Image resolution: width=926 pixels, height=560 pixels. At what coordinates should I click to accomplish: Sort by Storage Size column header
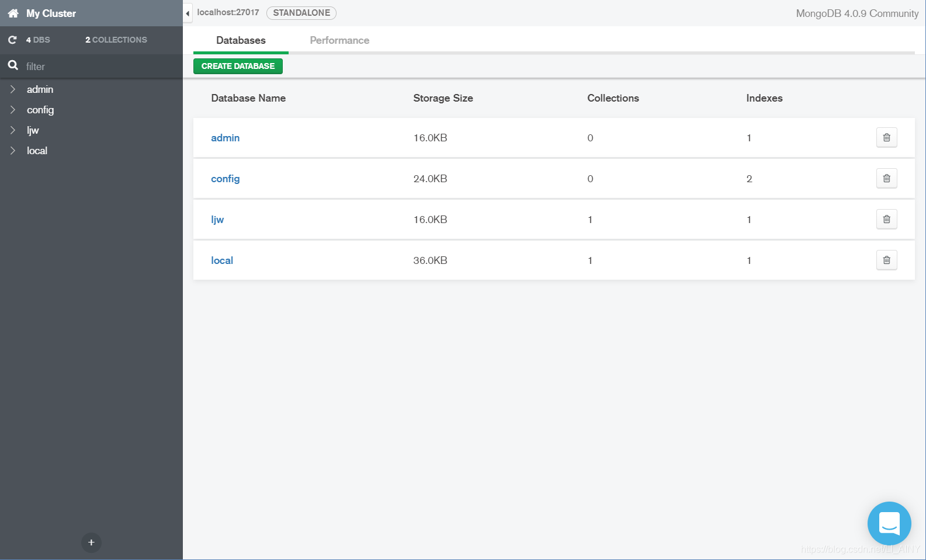[443, 98]
